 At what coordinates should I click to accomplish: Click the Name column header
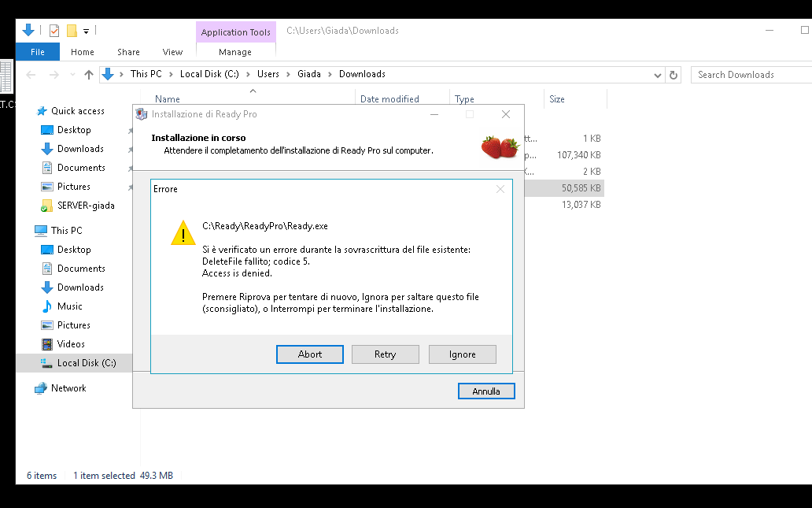click(168, 99)
